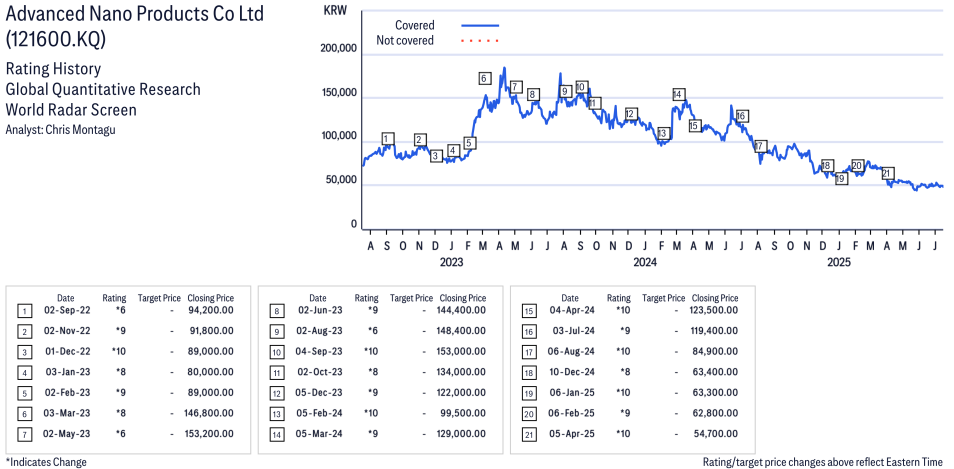The height and width of the screenshot is (469, 954).
Task: Click chart marker 11 near October 2023
Action: [x=594, y=103]
